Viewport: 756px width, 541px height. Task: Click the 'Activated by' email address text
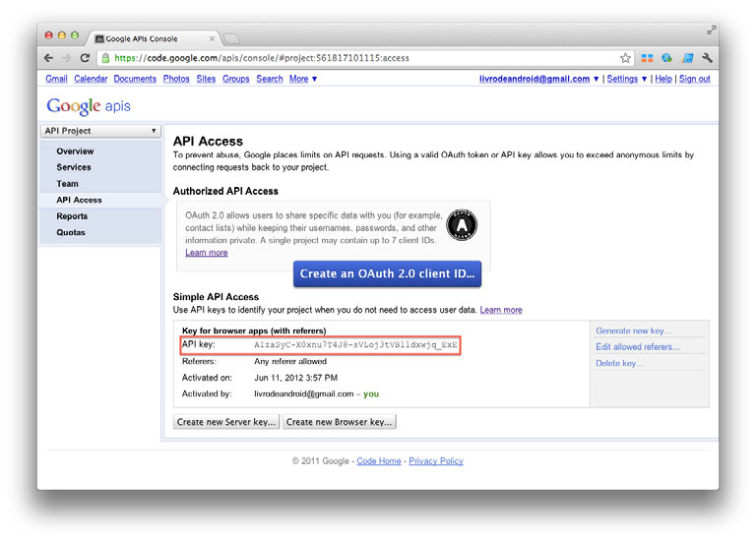click(x=304, y=394)
